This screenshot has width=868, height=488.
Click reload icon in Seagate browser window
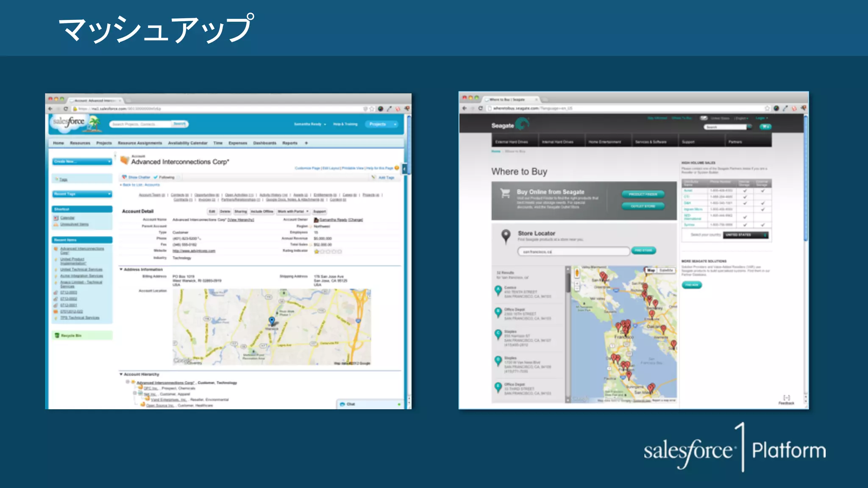(480, 108)
